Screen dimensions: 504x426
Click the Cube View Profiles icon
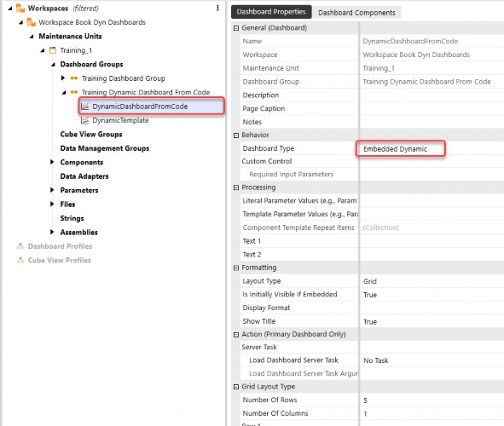click(x=20, y=260)
